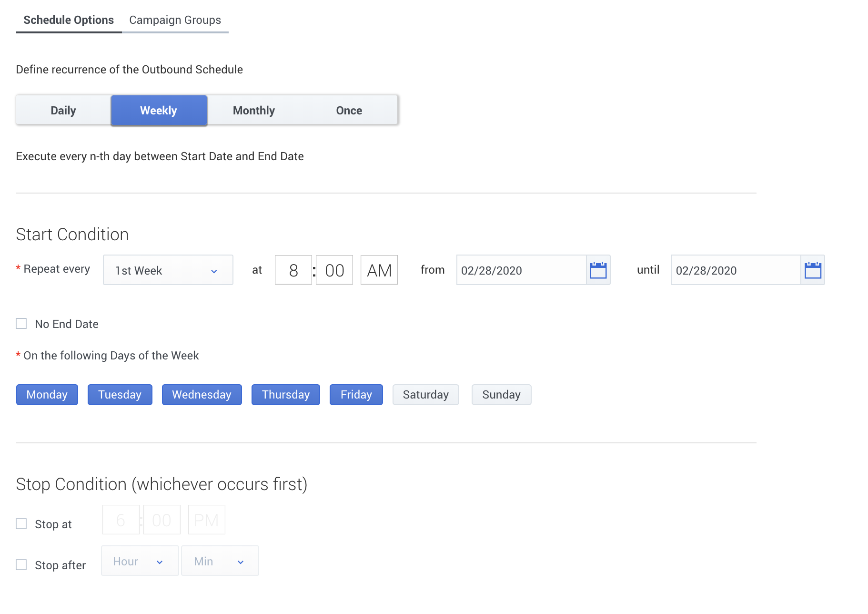
Task: Switch to Campaign Groups tab
Action: point(175,20)
